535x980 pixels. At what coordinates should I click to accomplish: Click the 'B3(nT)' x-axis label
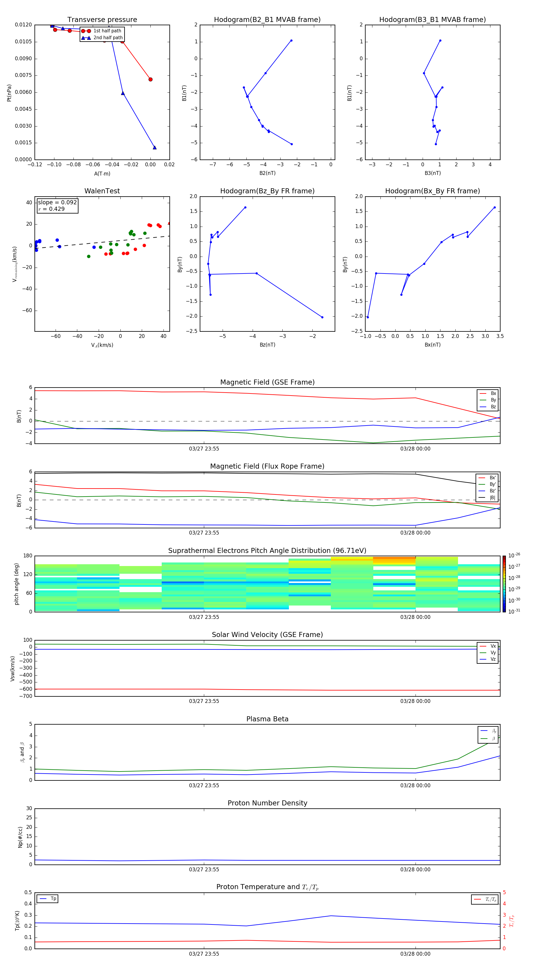432,173
